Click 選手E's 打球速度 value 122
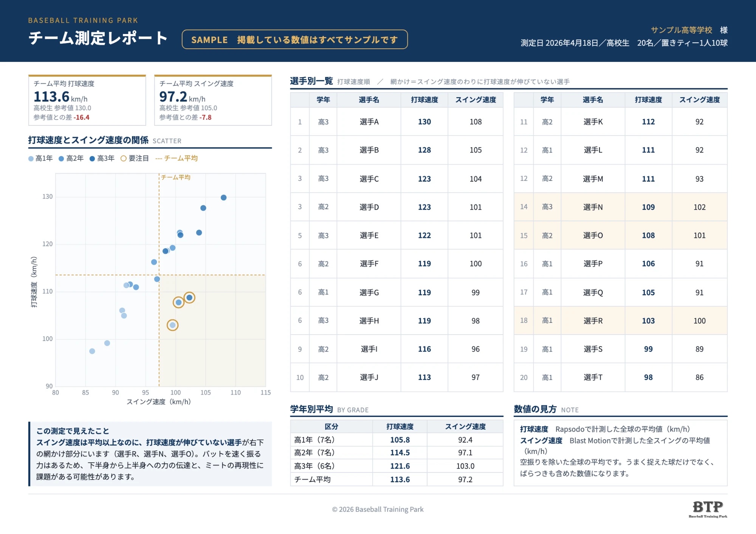 tap(424, 235)
